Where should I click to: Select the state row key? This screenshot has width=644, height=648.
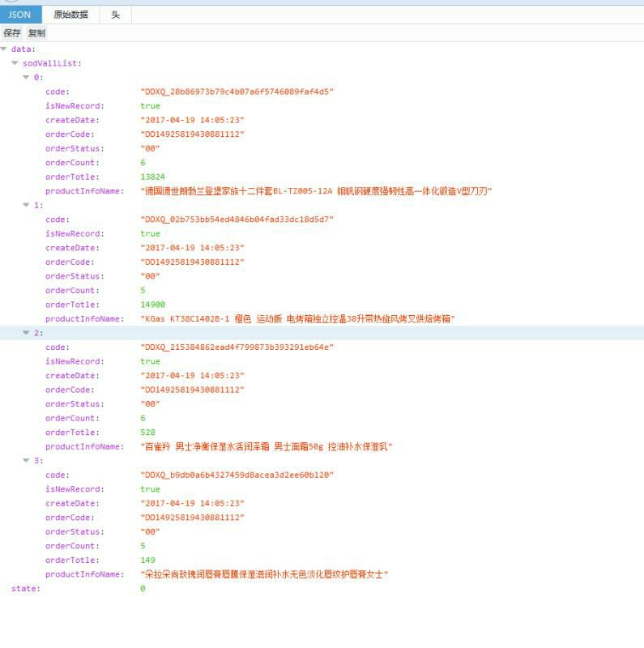pos(25,589)
